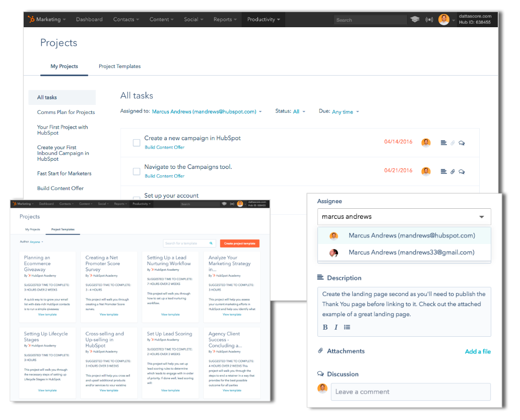This screenshot has width=520, height=420.
Task: Open the Marketing dropdown in main navbar
Action: (51, 19)
